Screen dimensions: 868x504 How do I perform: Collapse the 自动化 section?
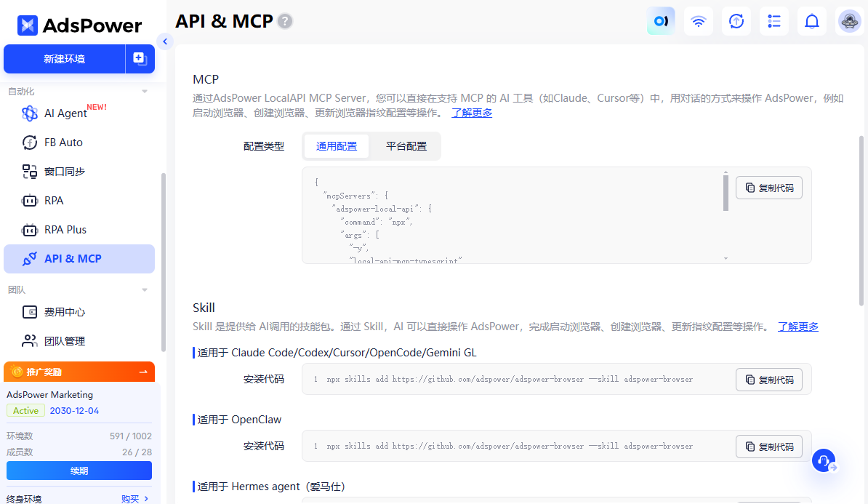tap(145, 92)
